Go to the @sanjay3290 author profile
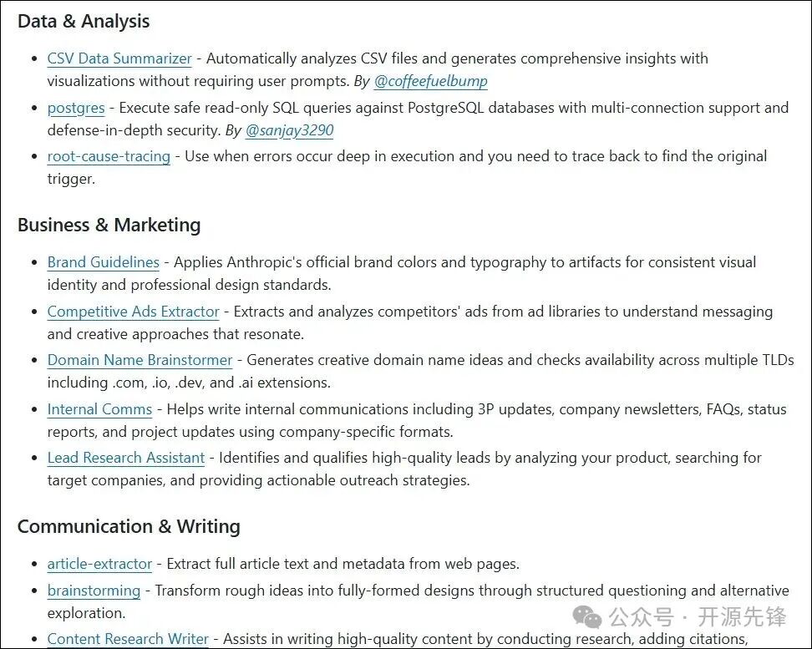 point(289,130)
